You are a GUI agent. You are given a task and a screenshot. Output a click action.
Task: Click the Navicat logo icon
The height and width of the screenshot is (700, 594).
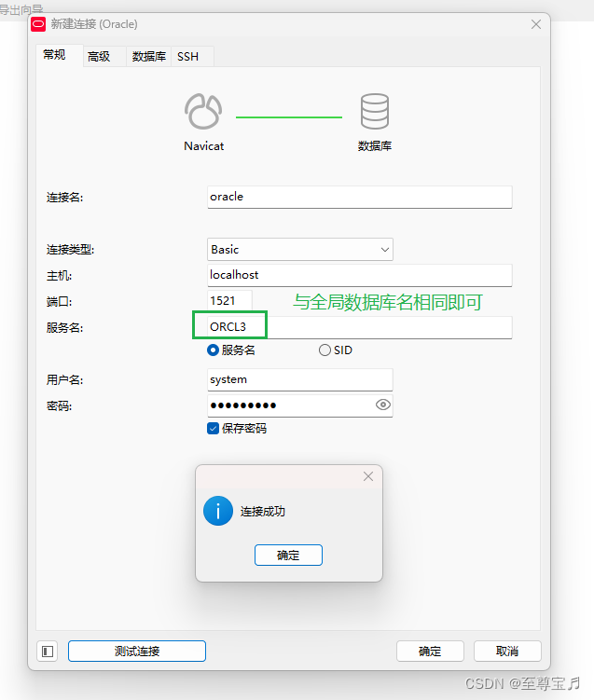coord(203,111)
